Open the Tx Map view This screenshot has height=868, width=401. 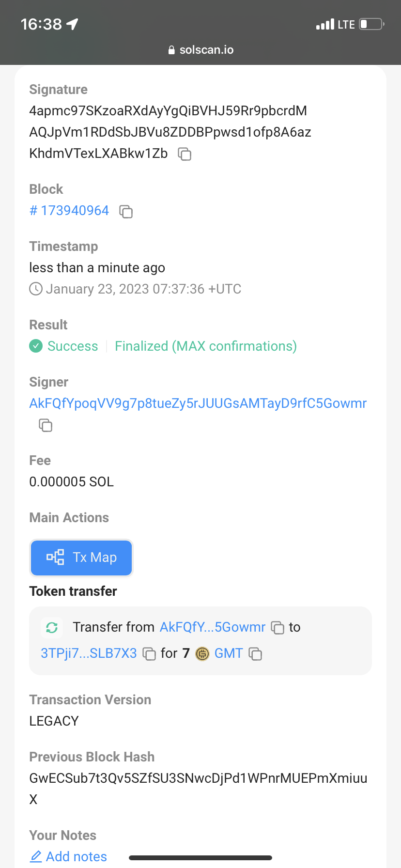81,558
